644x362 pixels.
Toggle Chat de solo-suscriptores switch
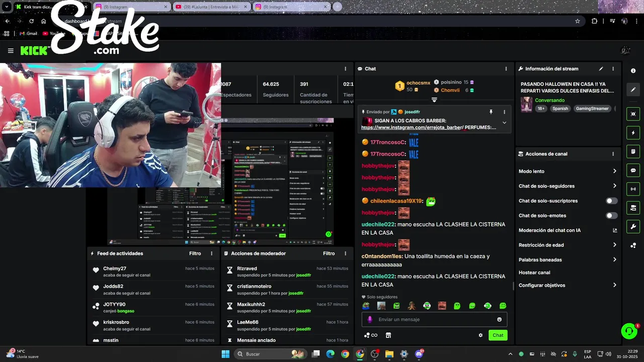[611, 201]
